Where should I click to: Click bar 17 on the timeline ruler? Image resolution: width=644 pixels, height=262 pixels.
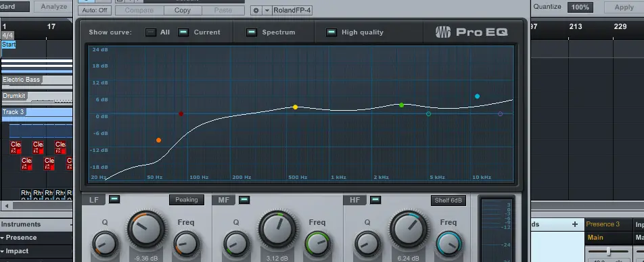coord(51,26)
